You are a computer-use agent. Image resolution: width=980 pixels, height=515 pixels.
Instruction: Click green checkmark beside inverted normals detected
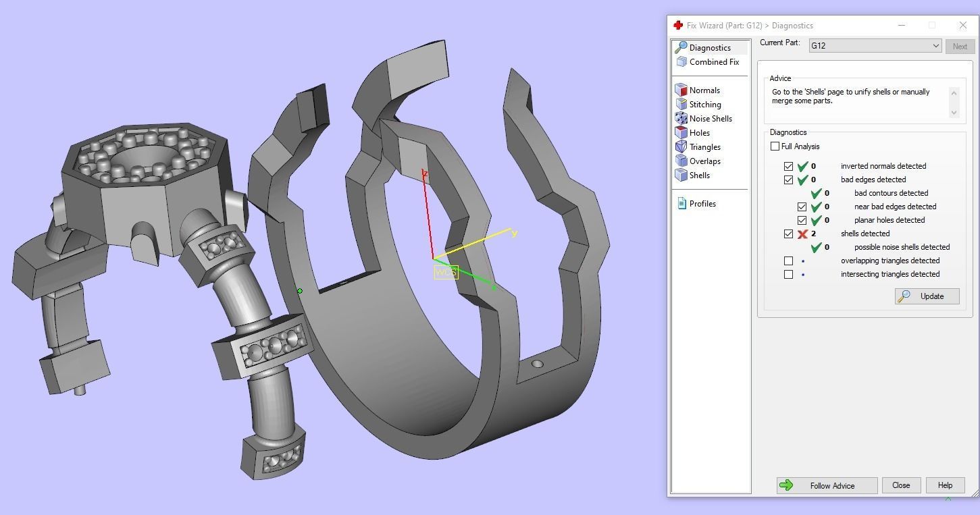(x=802, y=166)
